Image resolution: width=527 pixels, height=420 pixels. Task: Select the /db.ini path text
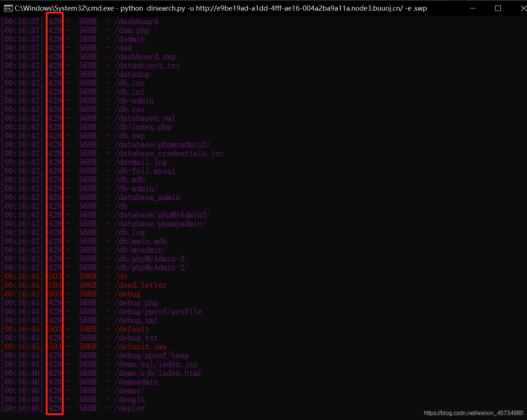pos(130,92)
